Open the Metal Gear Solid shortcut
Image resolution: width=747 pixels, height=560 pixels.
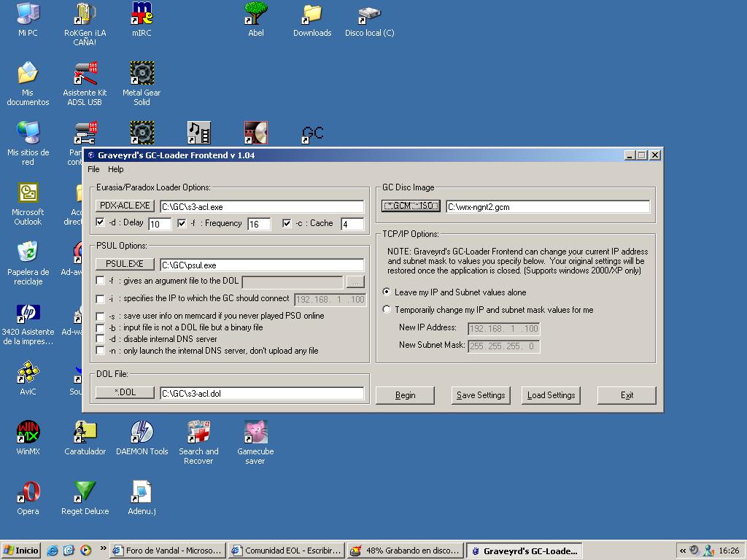142,74
